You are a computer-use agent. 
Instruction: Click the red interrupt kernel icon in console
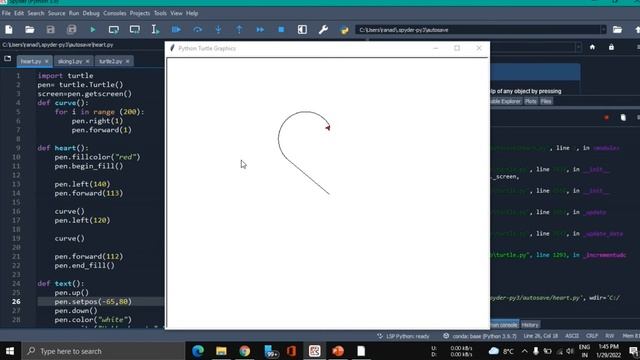tap(607, 118)
